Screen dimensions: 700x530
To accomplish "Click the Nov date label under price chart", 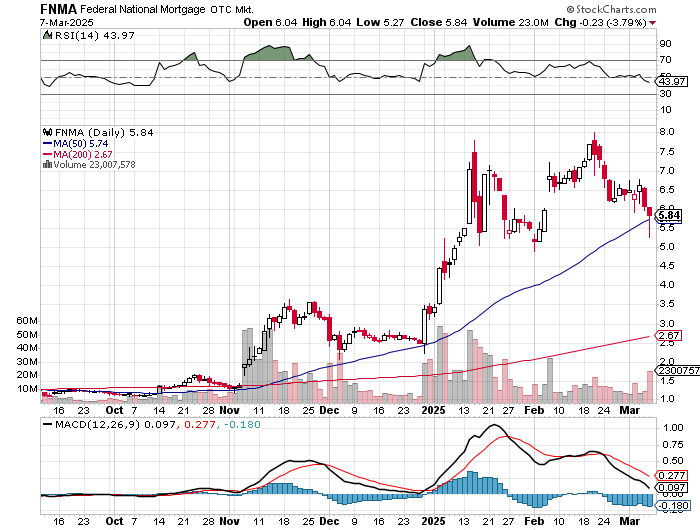I will pos(229,410).
